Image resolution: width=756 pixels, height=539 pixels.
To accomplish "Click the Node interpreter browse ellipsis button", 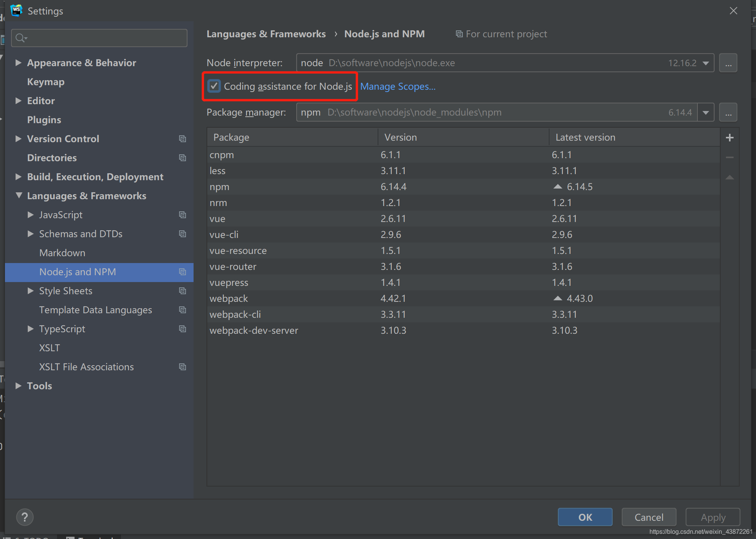I will point(728,63).
